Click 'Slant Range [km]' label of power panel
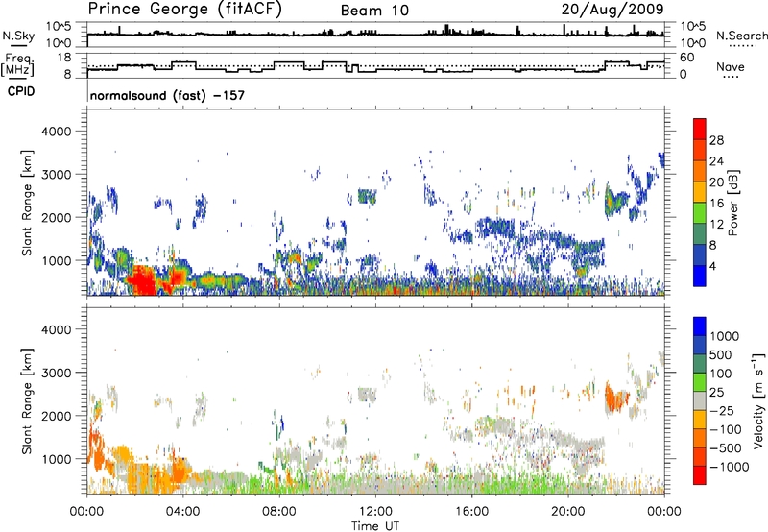The width and height of the screenshot is (768, 532). pyautogui.click(x=27, y=203)
